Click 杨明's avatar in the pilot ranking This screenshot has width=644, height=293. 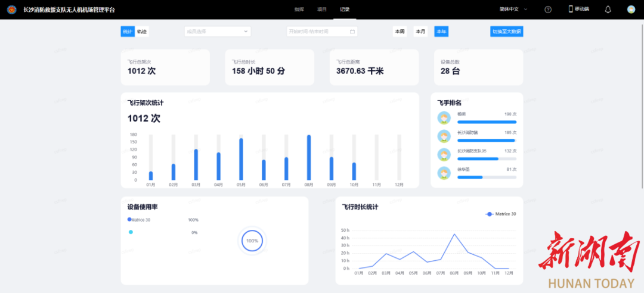click(444, 118)
